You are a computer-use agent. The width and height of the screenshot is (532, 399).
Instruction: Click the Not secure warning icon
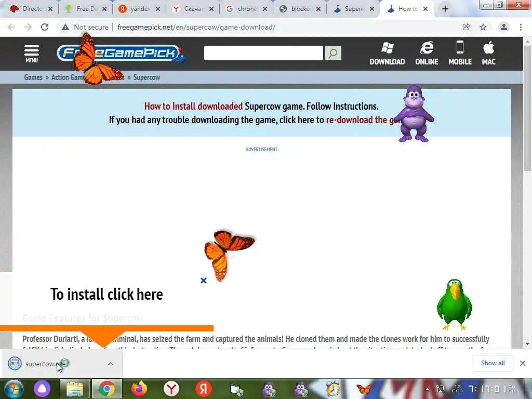65,27
